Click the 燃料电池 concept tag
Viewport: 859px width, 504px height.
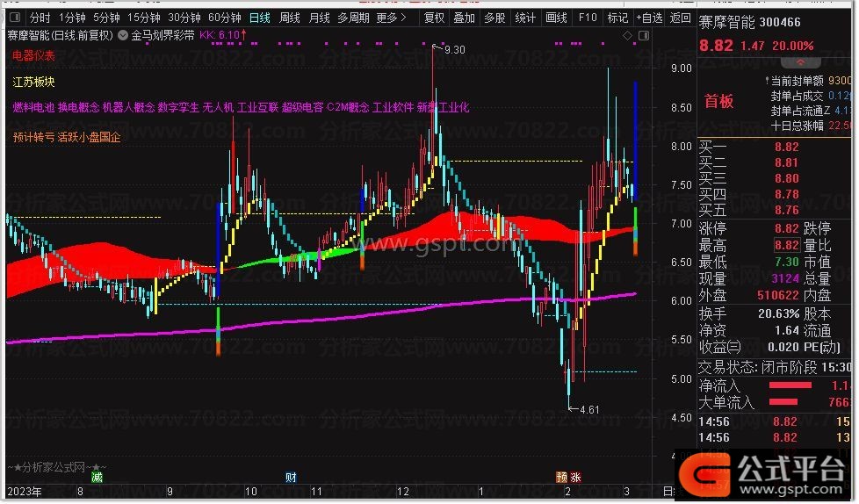coord(33,107)
